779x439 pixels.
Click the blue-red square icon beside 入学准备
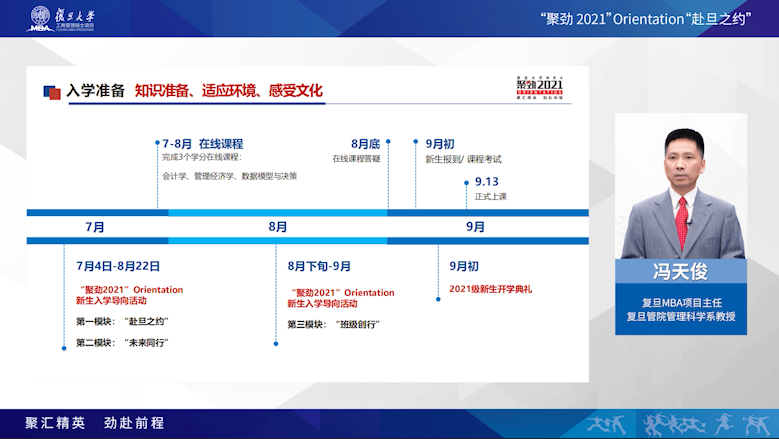point(52,92)
